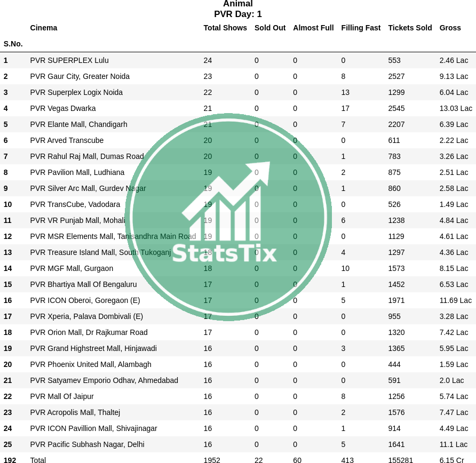Image resolution: width=476 pixels, height=463 pixels.
Task: Click tickets sold value 2527
Action: click(x=396, y=76)
